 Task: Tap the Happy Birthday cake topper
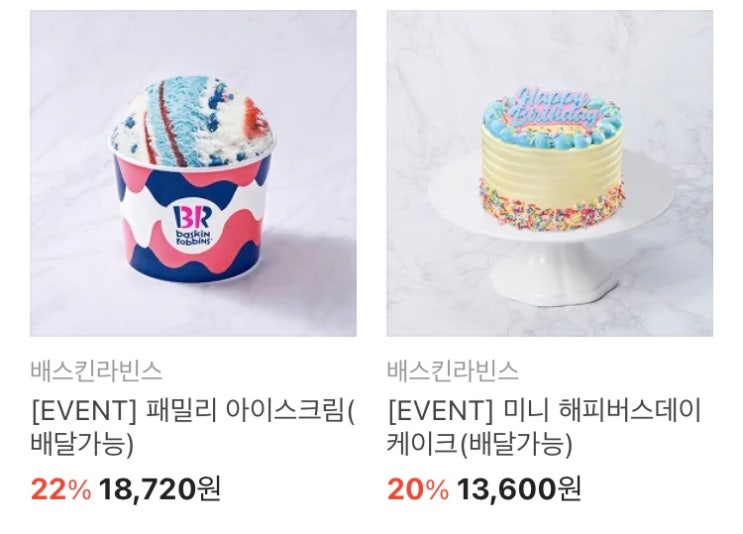tap(552, 109)
